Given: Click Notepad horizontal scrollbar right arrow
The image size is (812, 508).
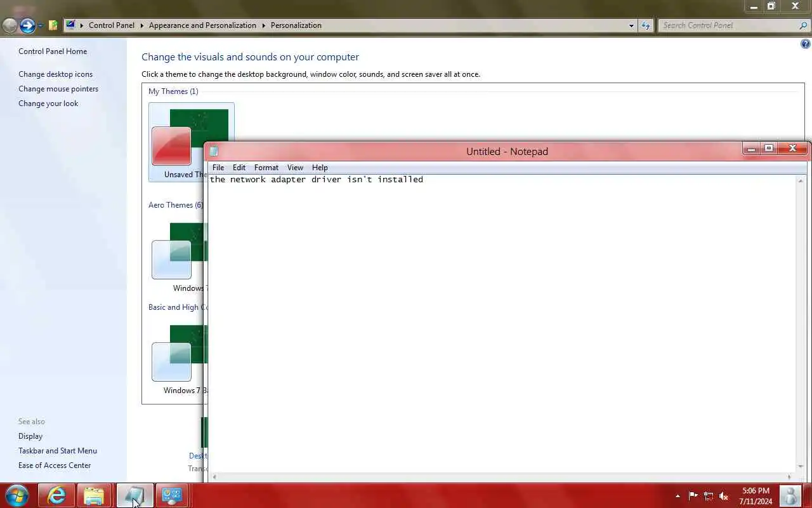Looking at the screenshot, I should click(x=790, y=477).
